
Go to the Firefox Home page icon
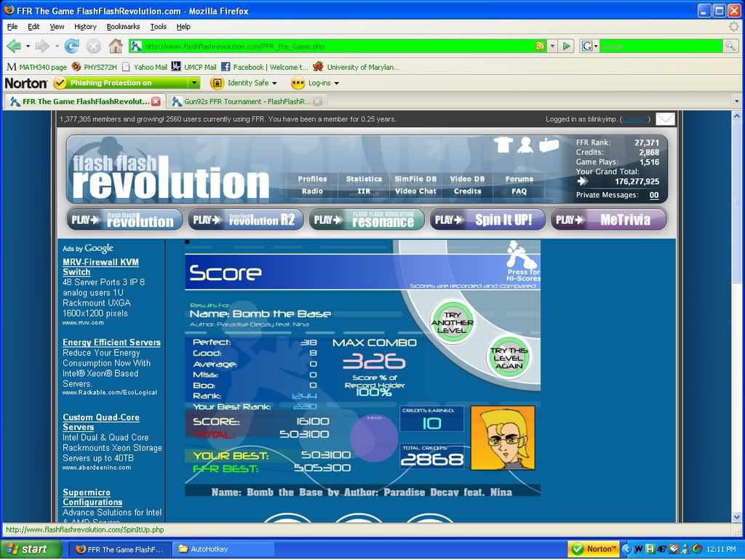point(115,46)
